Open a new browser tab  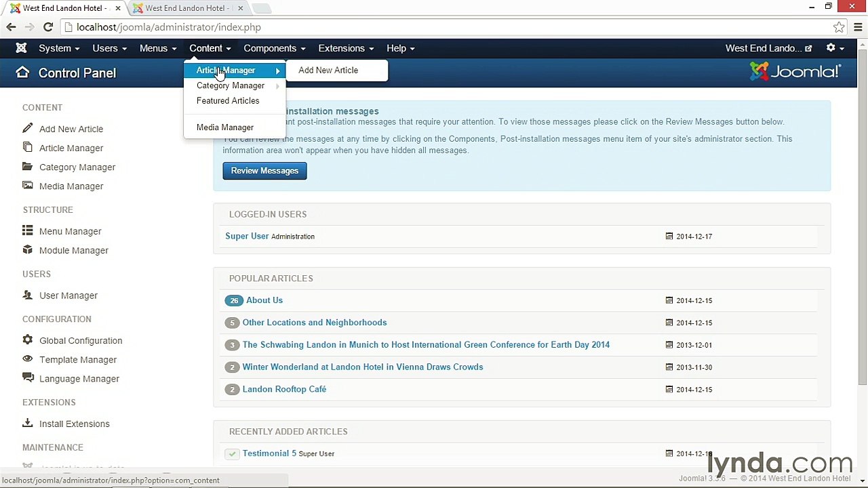tap(262, 8)
